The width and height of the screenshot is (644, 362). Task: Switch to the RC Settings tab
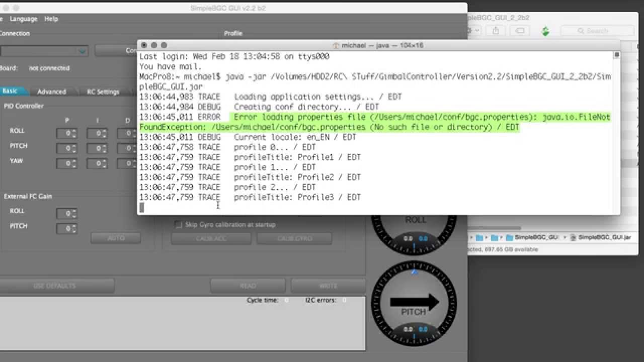point(103,92)
